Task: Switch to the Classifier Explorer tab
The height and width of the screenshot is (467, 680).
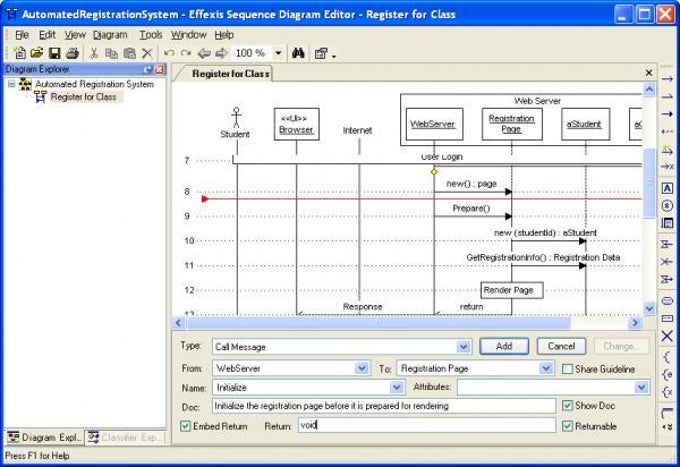Action: point(126,437)
